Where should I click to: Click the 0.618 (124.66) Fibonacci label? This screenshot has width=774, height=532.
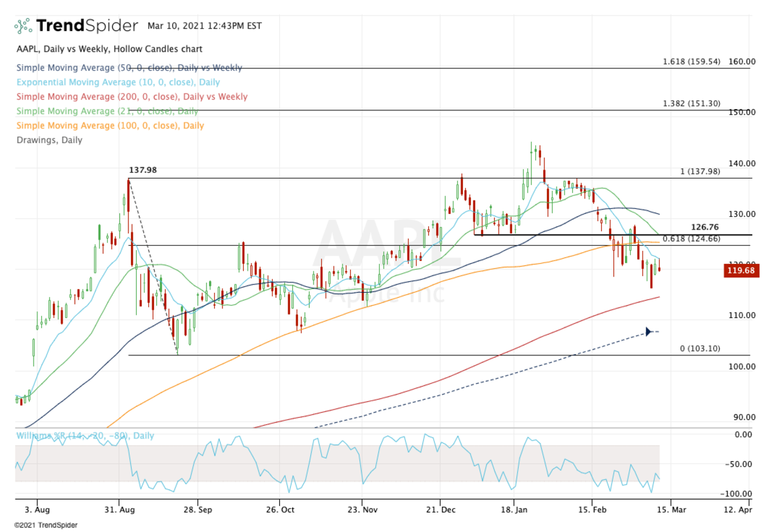click(691, 239)
